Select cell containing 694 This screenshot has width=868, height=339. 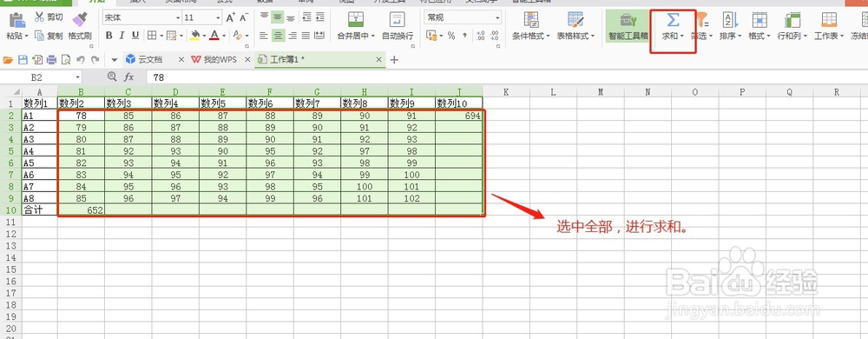point(459,116)
